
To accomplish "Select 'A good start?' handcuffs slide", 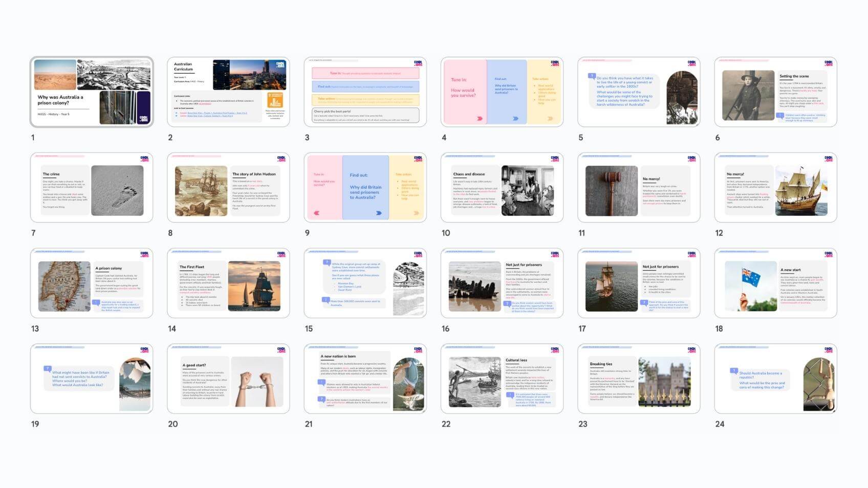I will (x=228, y=379).
